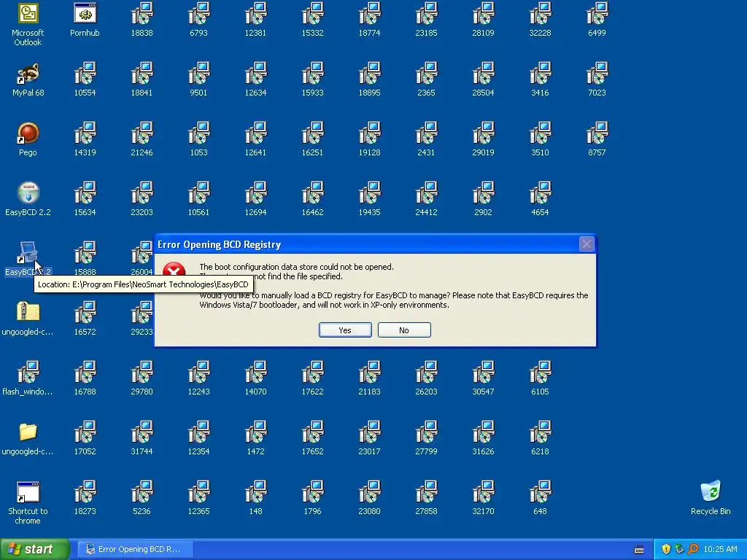Viewport: 747px width, 560px height.
Task: Select the installer icon labeled 14319
Action: click(x=85, y=133)
